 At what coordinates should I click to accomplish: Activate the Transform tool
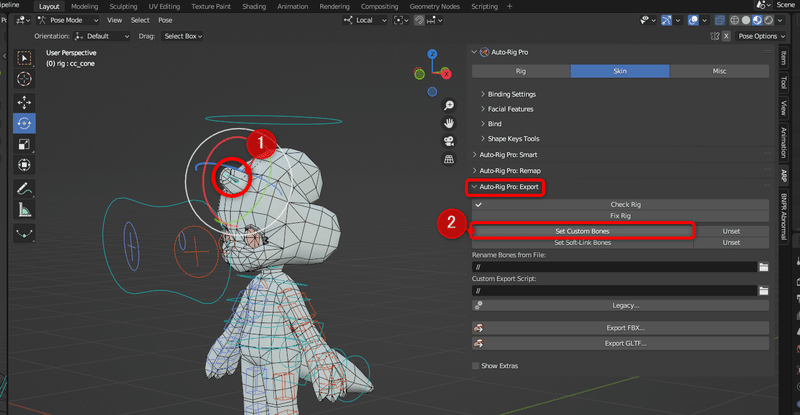[x=24, y=165]
